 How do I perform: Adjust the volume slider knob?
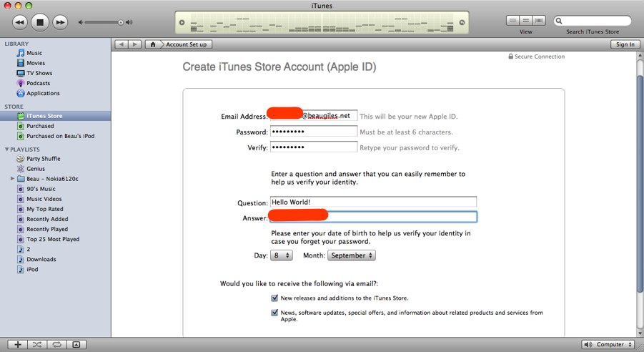click(121, 22)
